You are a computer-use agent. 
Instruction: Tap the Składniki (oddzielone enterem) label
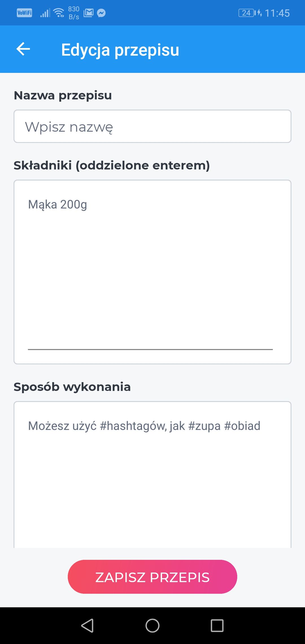[112, 165]
